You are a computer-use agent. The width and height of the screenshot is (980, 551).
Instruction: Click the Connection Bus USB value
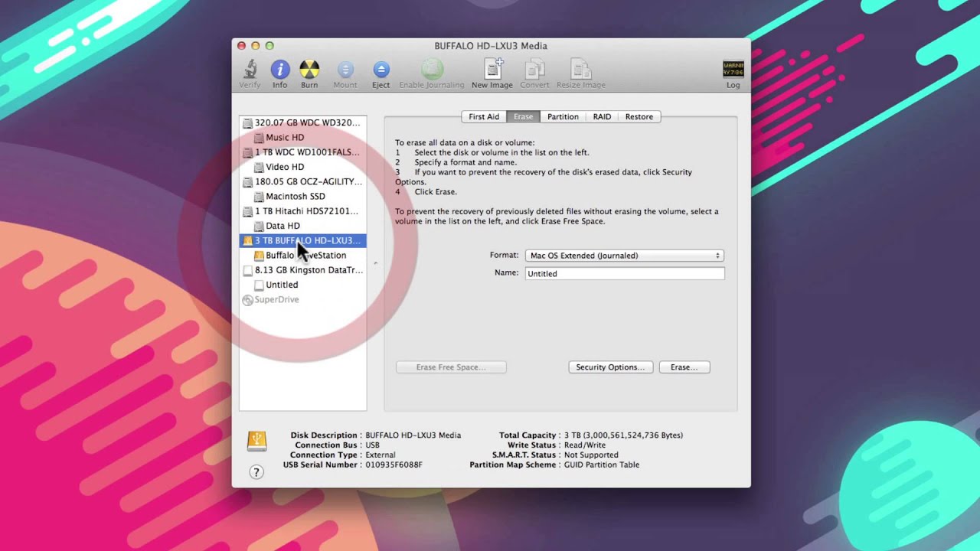click(x=373, y=445)
